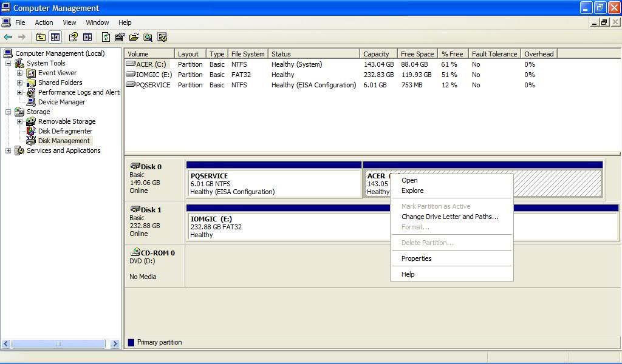Click the Disk 1 drive icon
Viewport: 622px width, 364px height.
135,209
